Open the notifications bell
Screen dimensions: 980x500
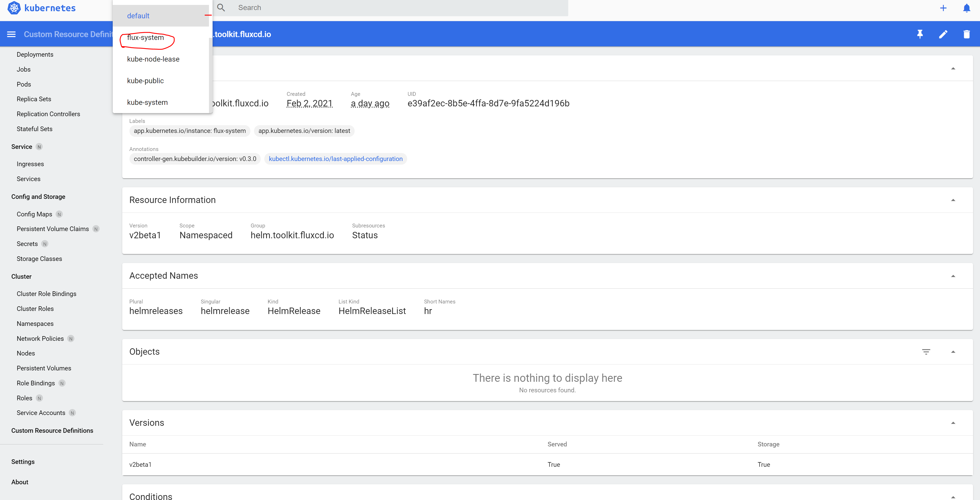pos(966,8)
